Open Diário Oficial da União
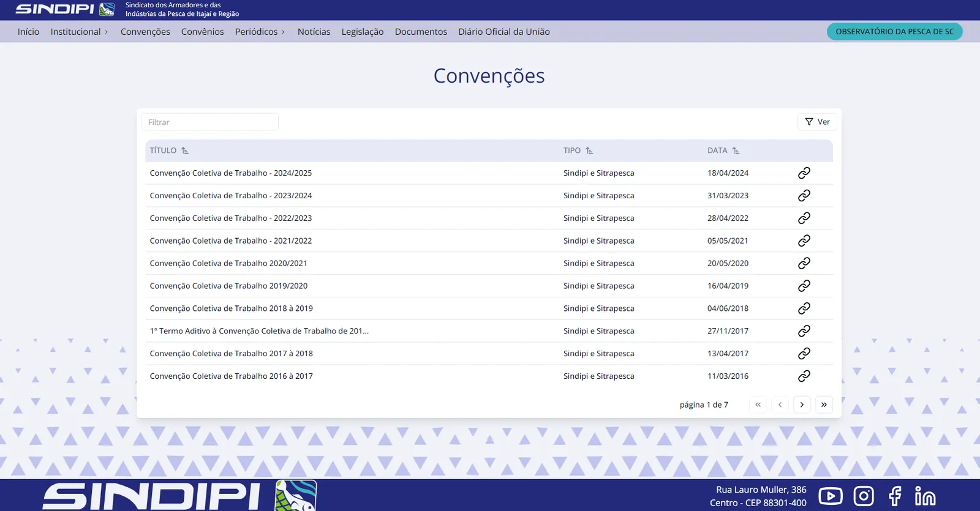980x511 pixels. 504,32
